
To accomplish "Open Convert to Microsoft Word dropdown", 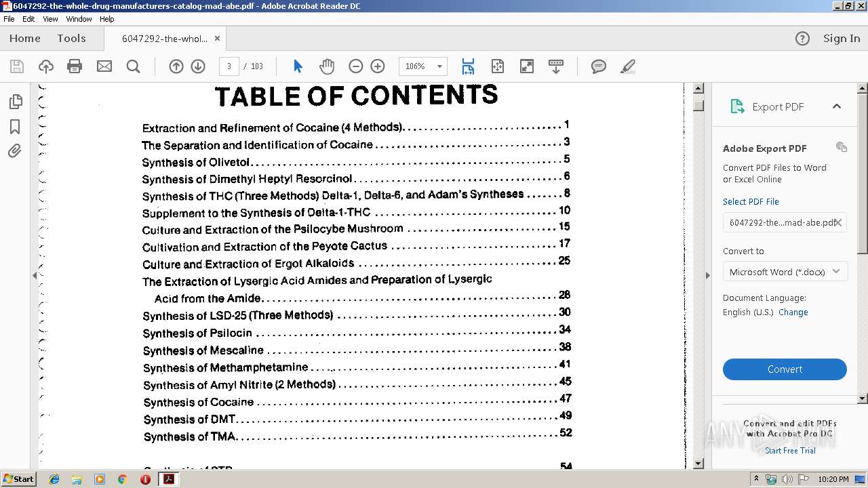I will [x=785, y=272].
